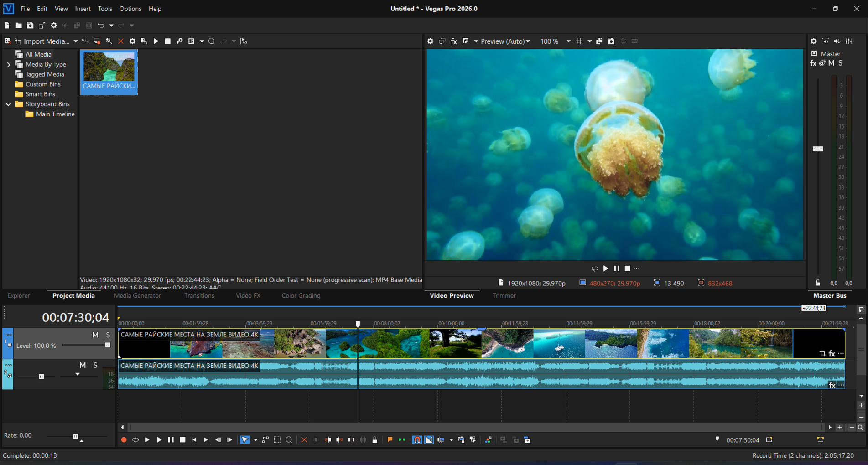The height and width of the screenshot is (465, 868).
Task: Expand the Media By Type tree node
Action: coord(8,64)
